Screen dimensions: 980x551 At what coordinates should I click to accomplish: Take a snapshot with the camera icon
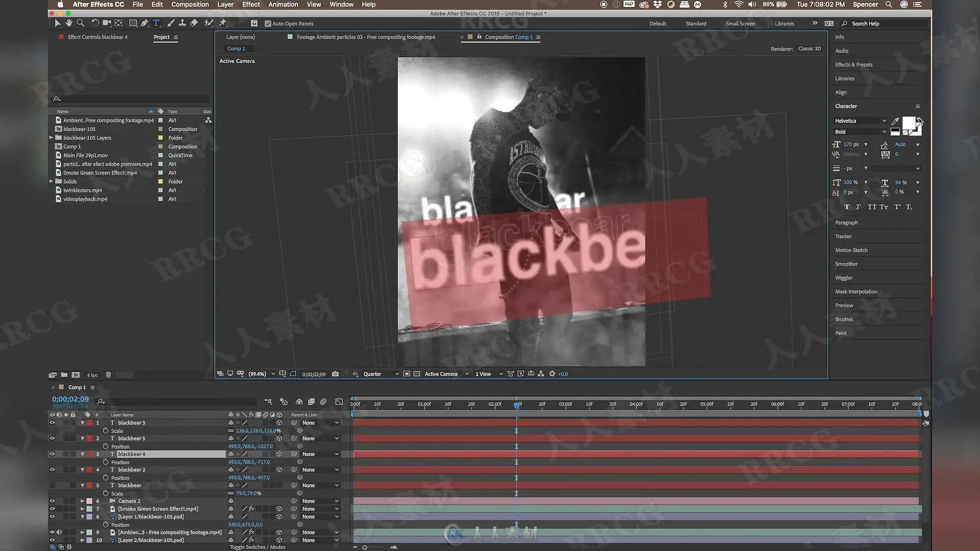pyautogui.click(x=335, y=374)
